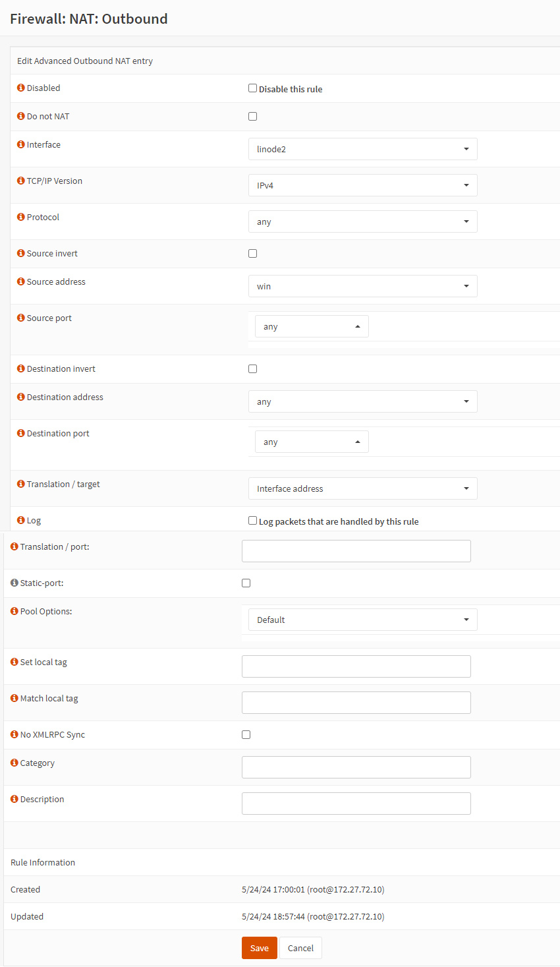
Task: Click the Save button
Action: click(260, 948)
